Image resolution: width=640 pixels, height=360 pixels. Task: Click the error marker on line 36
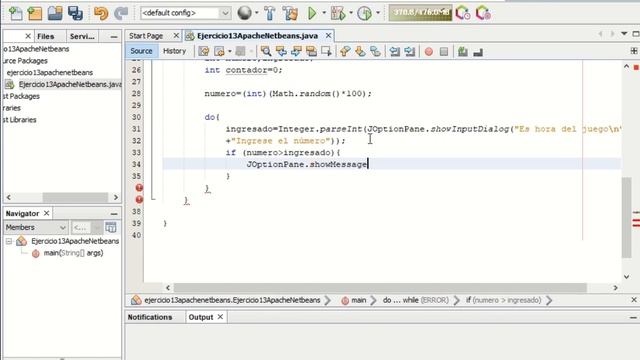pos(139,188)
